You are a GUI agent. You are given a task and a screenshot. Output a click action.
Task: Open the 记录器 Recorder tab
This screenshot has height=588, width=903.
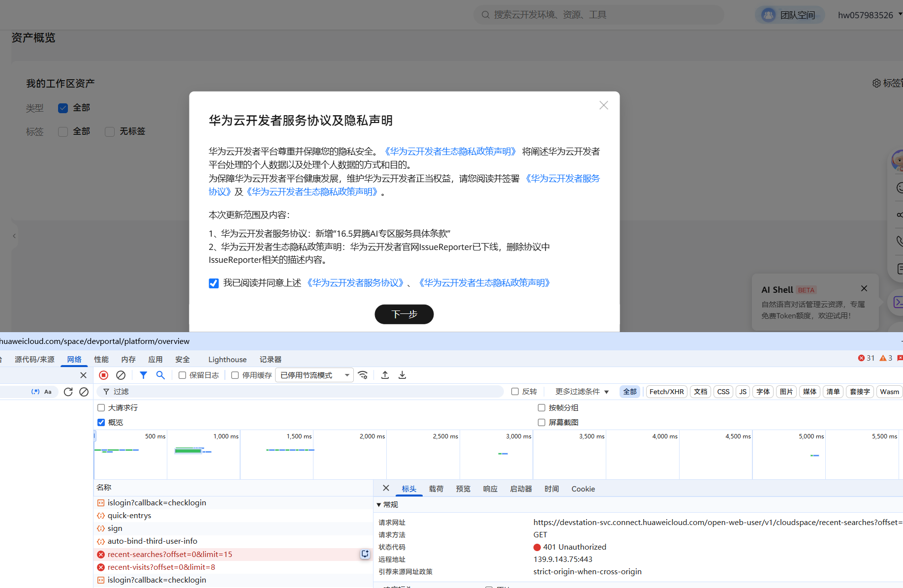coord(271,359)
